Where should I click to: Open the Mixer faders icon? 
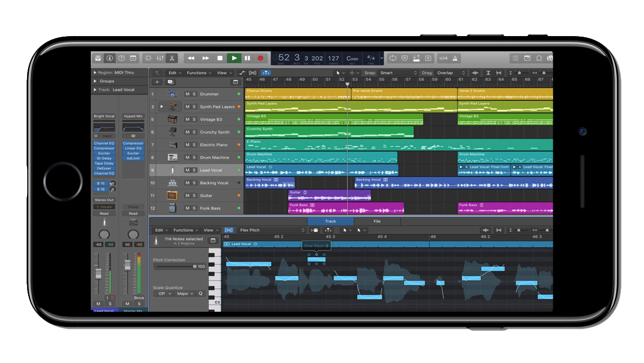[x=160, y=58]
